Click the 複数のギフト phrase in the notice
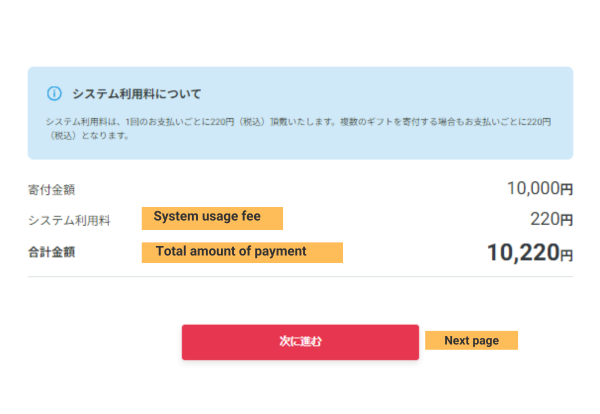 pos(327,121)
